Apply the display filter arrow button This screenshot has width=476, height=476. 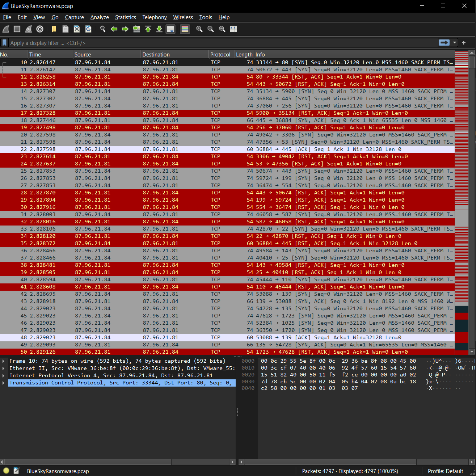[444, 43]
